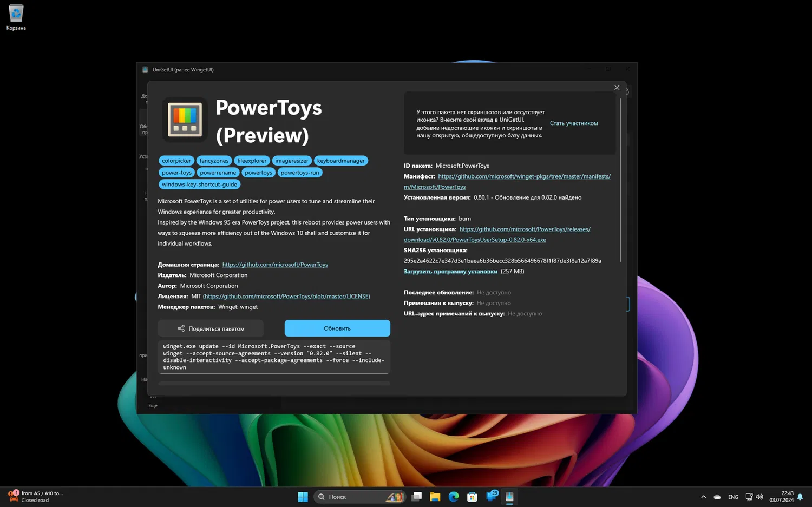Click the winget.exe update command text
812x507 pixels.
pyautogui.click(x=274, y=357)
